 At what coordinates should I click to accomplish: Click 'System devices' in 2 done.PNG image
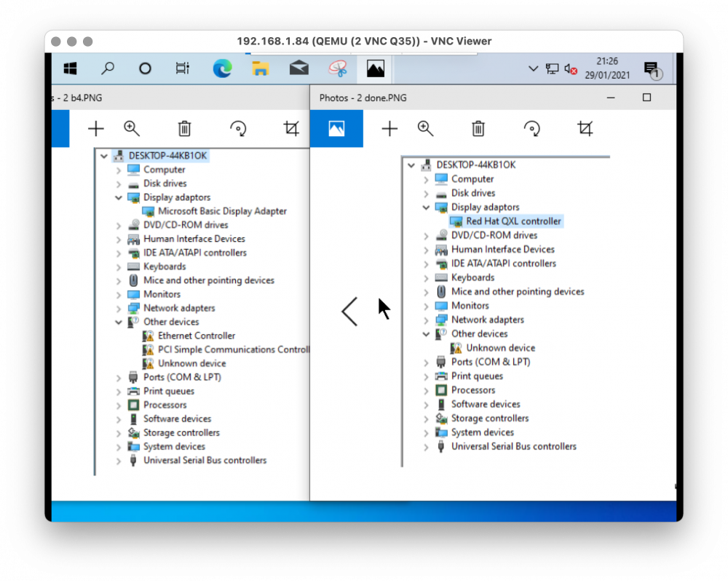483,432
